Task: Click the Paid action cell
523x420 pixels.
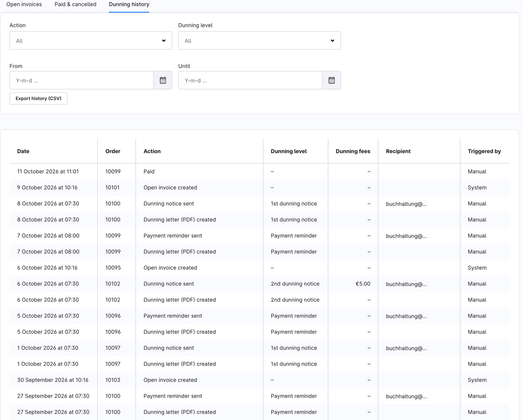Action: coord(149,172)
